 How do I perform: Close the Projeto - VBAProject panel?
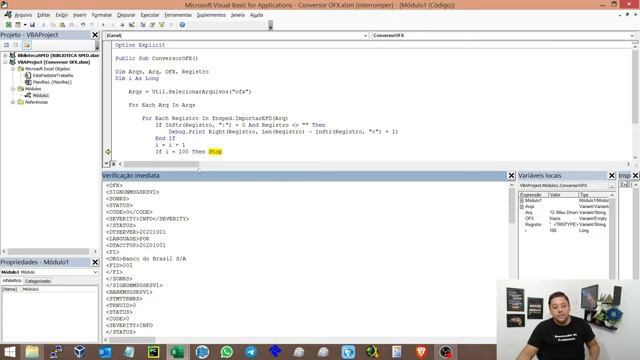point(95,35)
